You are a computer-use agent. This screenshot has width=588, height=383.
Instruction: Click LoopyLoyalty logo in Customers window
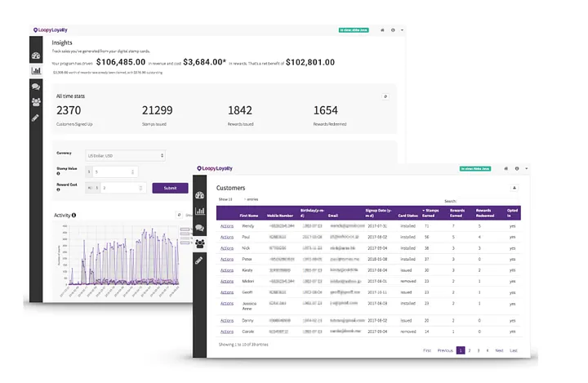[215, 168]
